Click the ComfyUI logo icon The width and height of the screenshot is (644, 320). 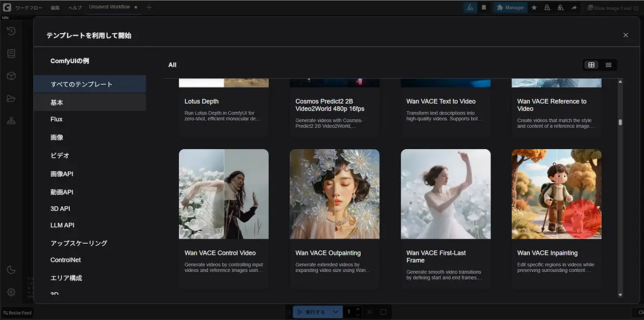(x=7, y=8)
